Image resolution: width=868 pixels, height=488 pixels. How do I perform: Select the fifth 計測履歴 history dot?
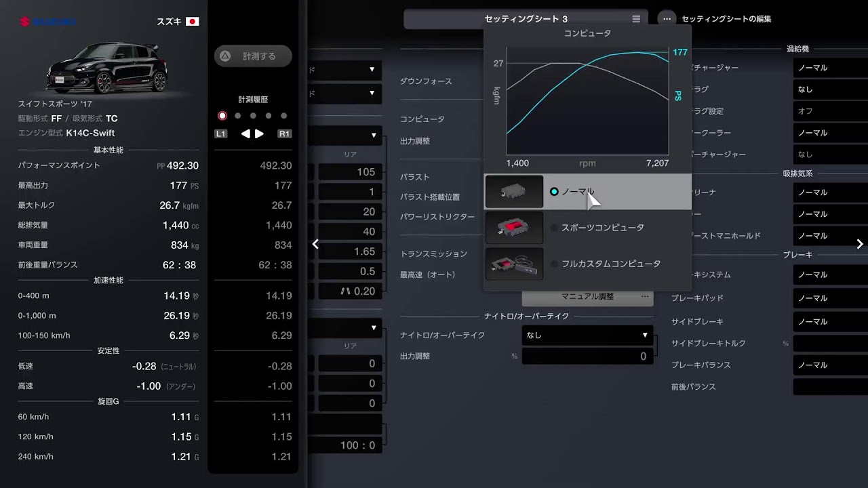[x=283, y=116]
